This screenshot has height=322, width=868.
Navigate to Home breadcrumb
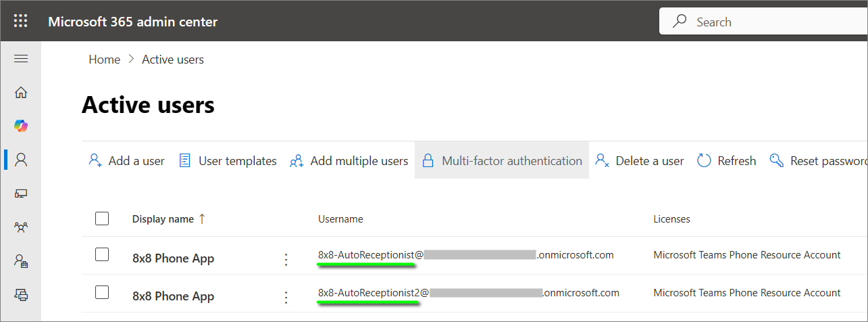[x=104, y=60]
